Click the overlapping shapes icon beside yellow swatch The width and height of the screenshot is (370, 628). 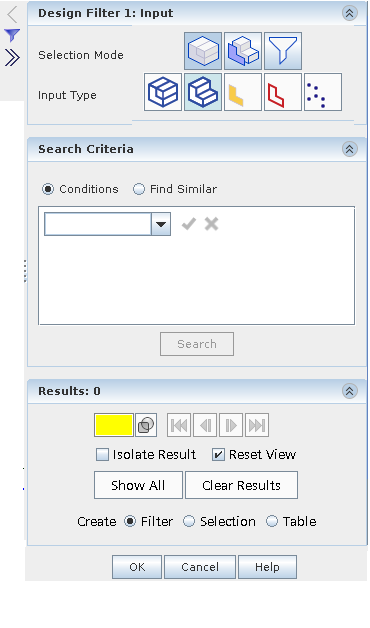pos(146,425)
